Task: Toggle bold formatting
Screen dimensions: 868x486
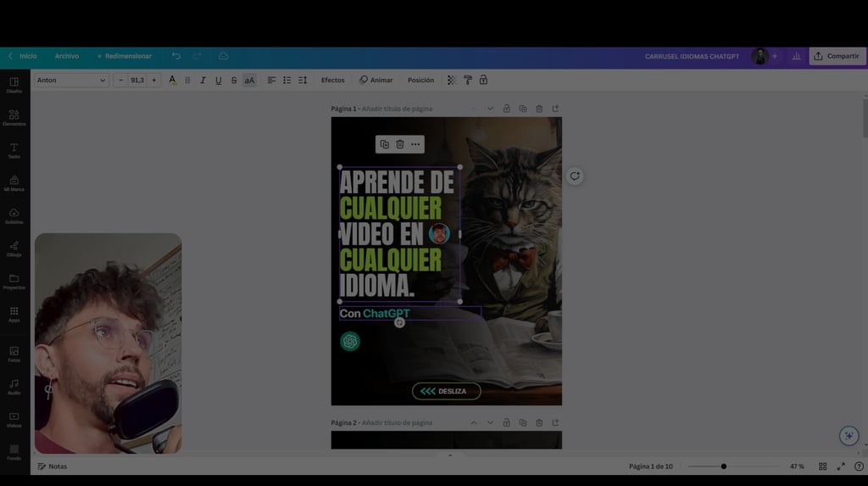Action: click(187, 81)
